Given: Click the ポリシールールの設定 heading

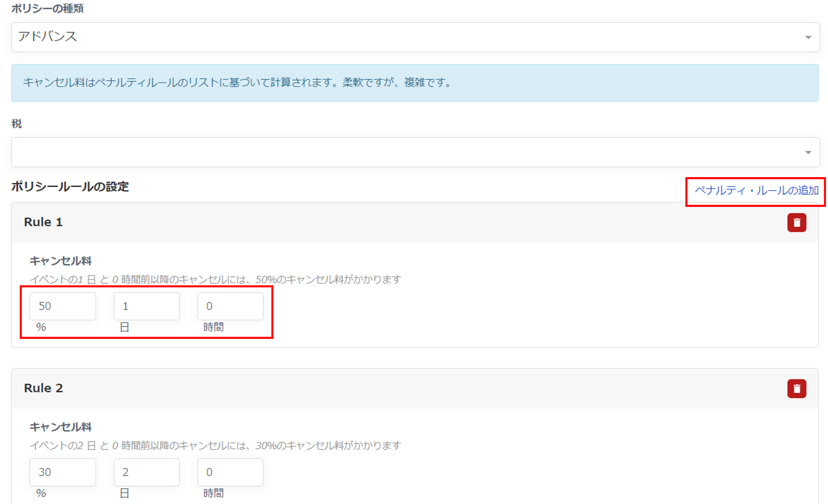Looking at the screenshot, I should pyautogui.click(x=70, y=187).
